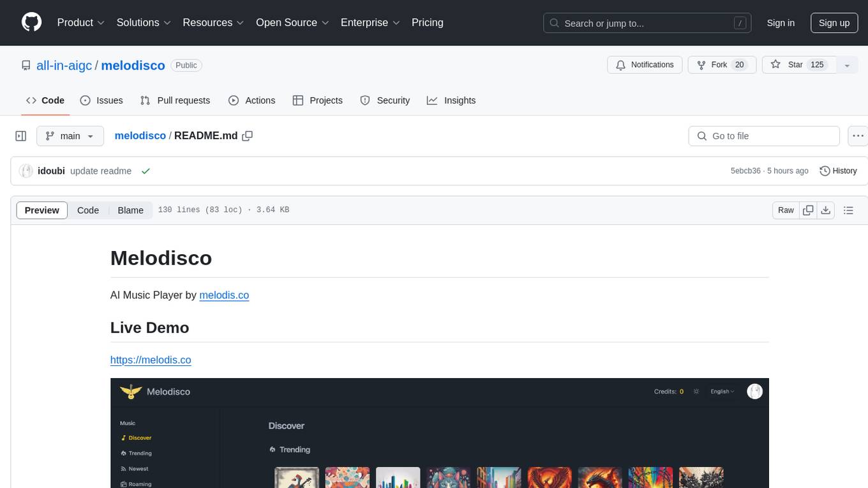
Task: Select the Code view
Action: pos(88,210)
